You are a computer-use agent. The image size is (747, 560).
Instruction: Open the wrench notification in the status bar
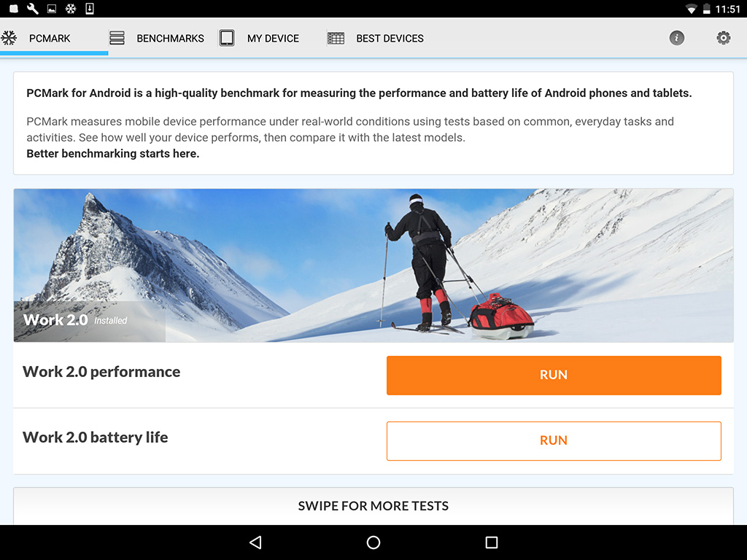[33, 9]
